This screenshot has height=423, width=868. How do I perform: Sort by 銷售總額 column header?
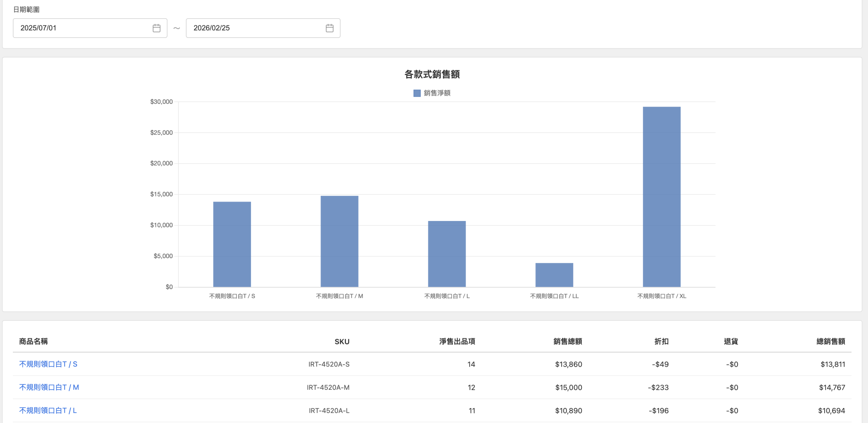pos(567,341)
